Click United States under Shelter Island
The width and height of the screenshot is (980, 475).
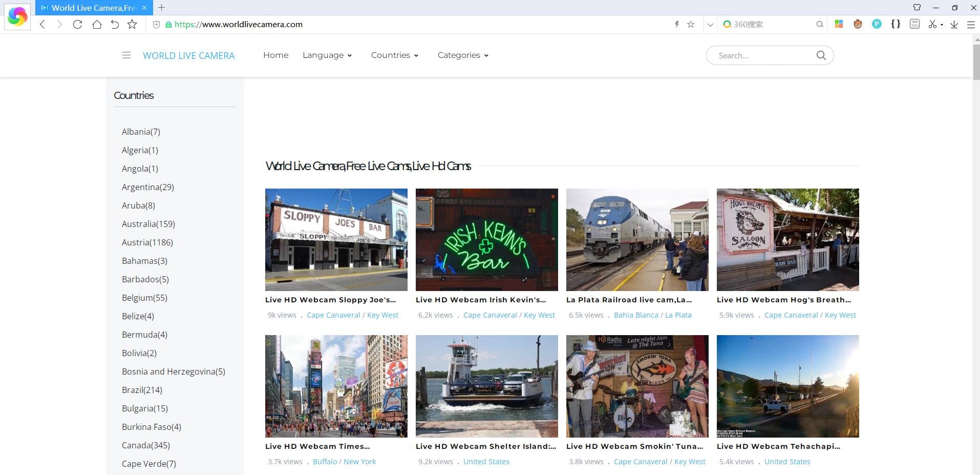[x=486, y=462]
